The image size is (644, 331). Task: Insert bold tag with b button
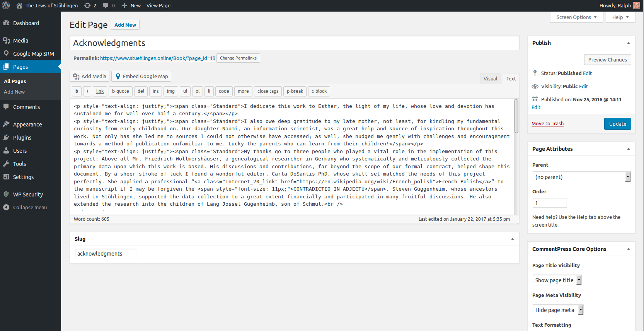[77, 91]
